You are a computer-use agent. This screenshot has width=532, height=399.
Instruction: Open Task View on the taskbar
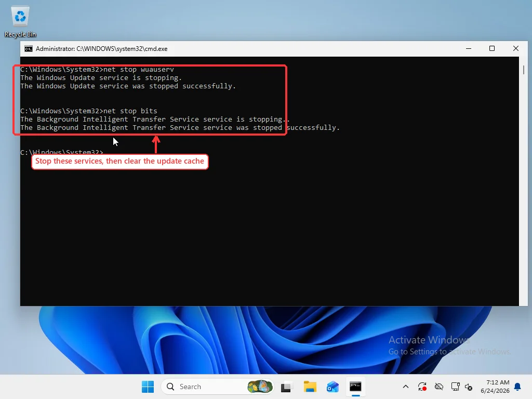click(287, 387)
